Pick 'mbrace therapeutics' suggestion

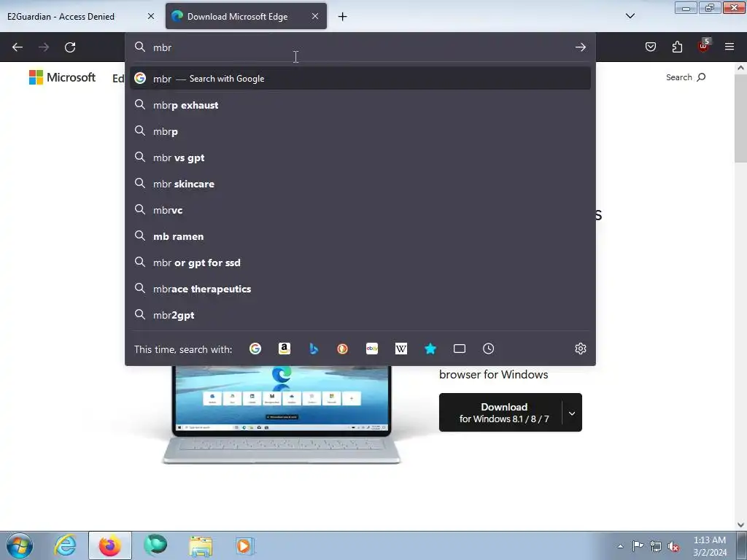(360, 289)
